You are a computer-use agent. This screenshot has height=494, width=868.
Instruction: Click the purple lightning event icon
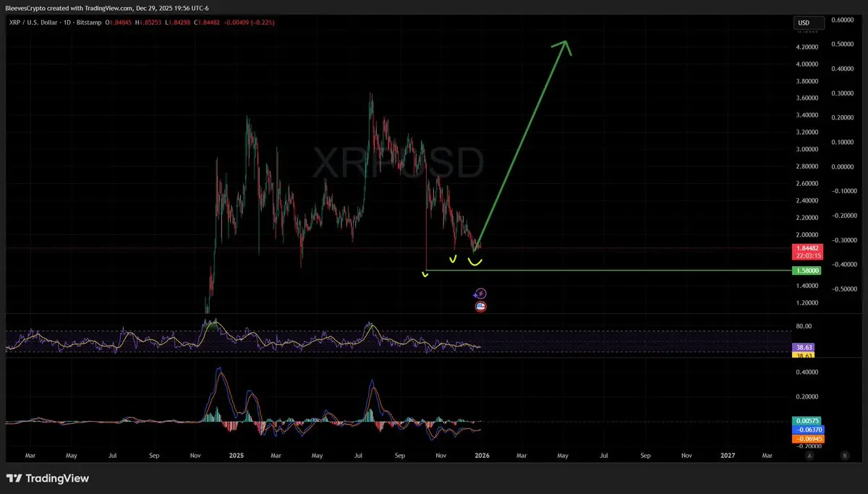(x=481, y=294)
